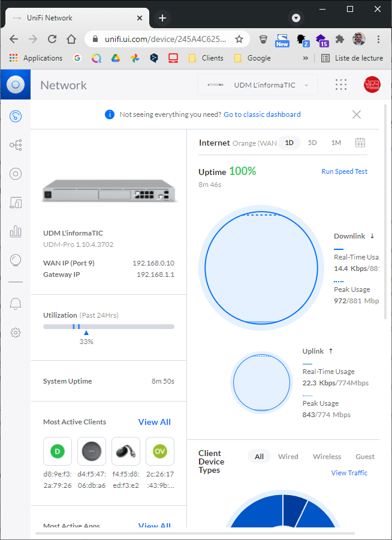This screenshot has width=392, height=540.
Task: Click the Utilization 33% bar marker
Action: [86, 332]
